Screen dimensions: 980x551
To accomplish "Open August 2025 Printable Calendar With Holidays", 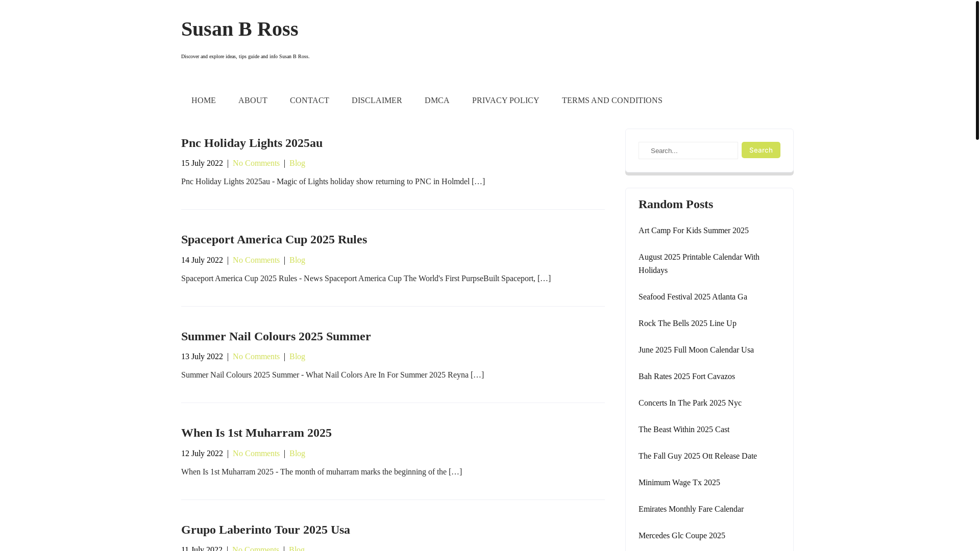I will click(699, 264).
